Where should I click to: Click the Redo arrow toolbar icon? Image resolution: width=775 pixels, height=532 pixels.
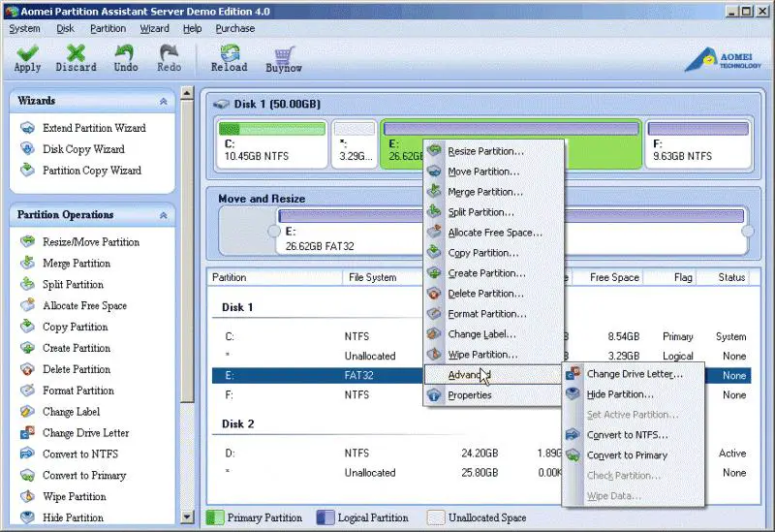pyautogui.click(x=169, y=52)
